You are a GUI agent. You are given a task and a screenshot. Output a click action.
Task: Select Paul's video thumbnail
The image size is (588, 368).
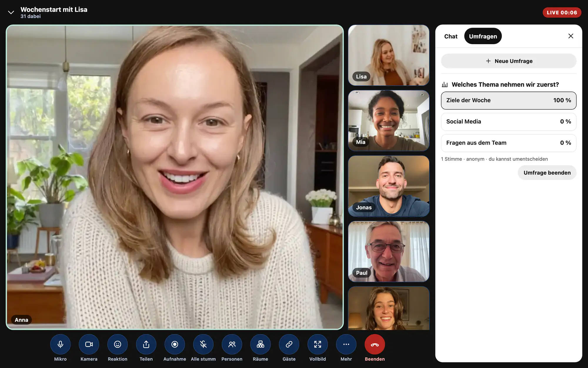coord(389,252)
